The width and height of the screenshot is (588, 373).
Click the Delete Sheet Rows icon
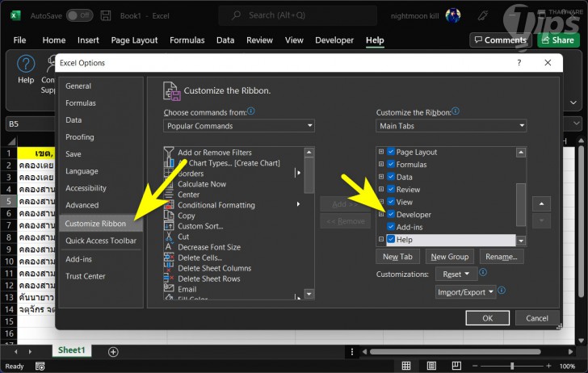pos(169,279)
